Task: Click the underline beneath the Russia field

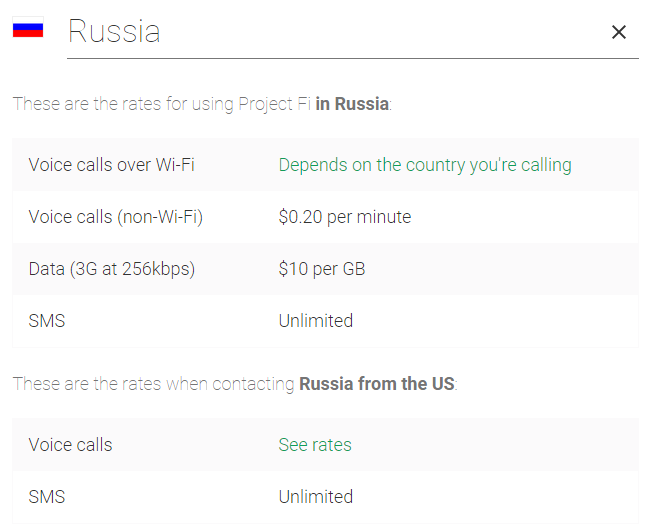Action: [353, 59]
